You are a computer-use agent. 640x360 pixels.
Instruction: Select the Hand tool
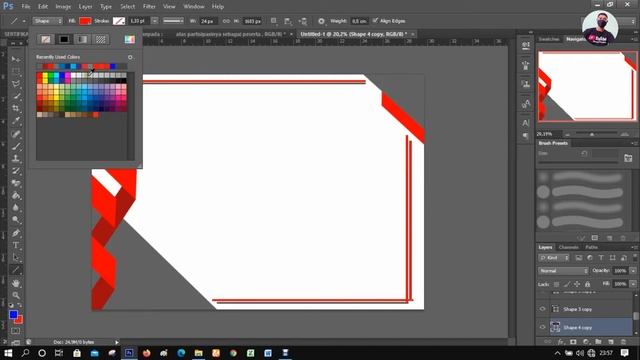pos(16,283)
